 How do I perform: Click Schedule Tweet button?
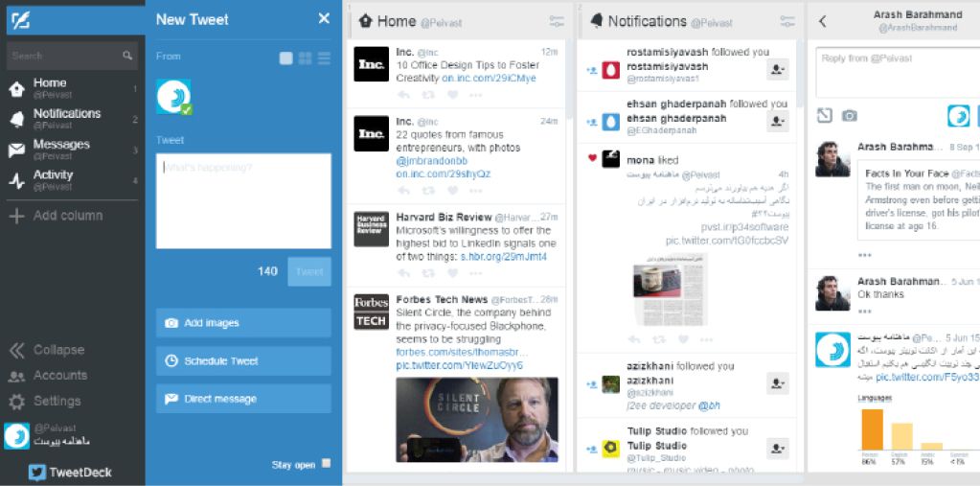pyautogui.click(x=243, y=360)
